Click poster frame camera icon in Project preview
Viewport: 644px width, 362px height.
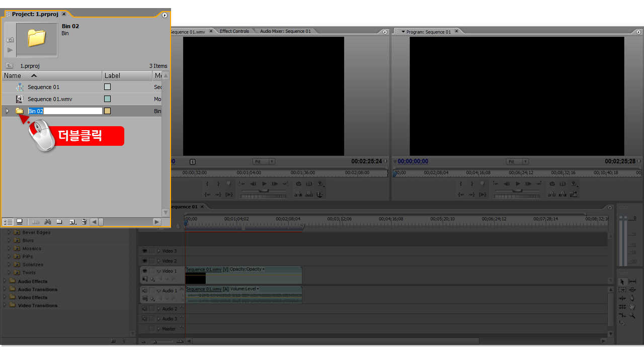tap(10, 40)
